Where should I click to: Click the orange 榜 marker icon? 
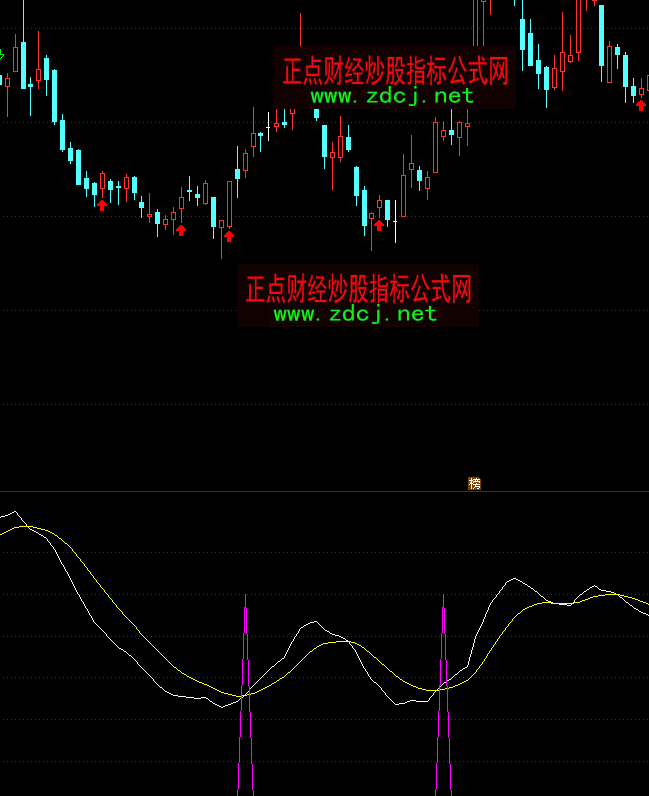(x=475, y=484)
